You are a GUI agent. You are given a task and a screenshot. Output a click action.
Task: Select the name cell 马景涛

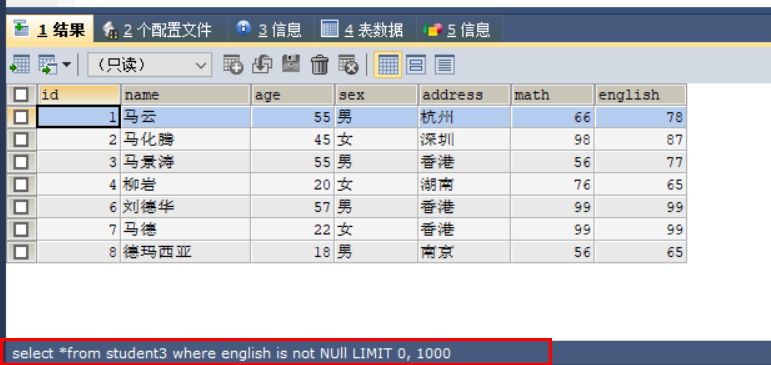click(186, 162)
